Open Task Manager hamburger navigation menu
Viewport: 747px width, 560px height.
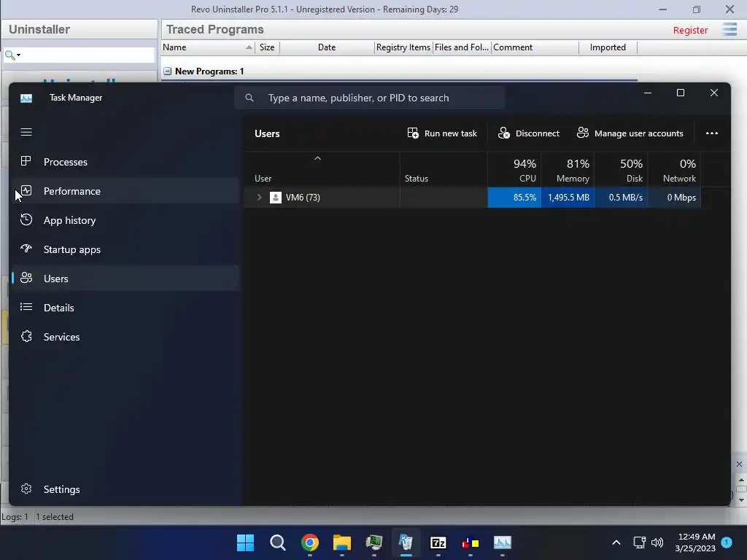tap(26, 132)
